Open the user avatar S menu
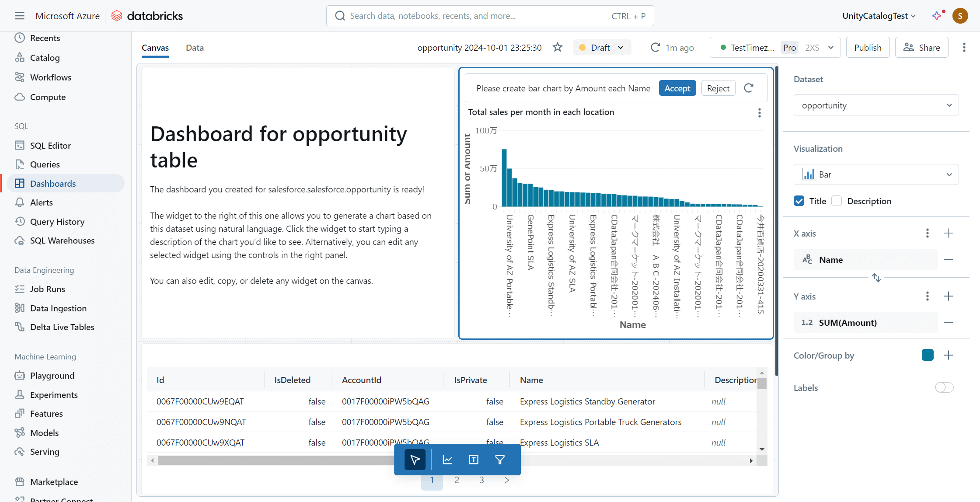The width and height of the screenshot is (980, 502). pos(960,16)
